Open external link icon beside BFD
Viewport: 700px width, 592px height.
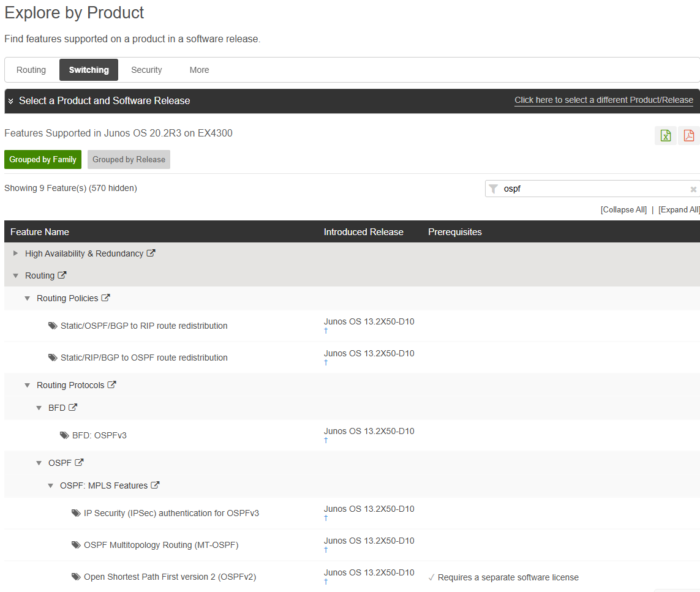coord(73,408)
